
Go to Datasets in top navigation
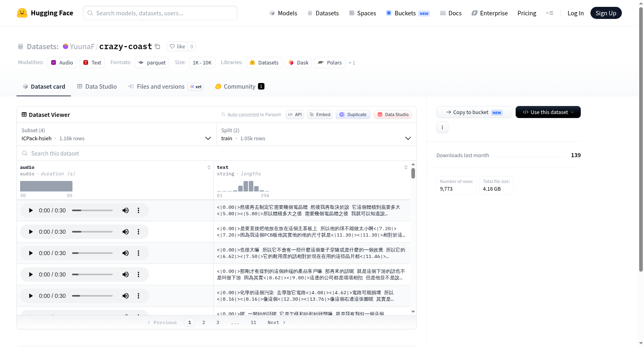pos(323,13)
